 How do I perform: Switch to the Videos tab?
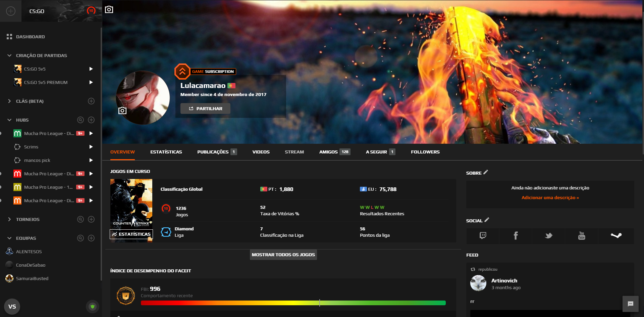[261, 152]
